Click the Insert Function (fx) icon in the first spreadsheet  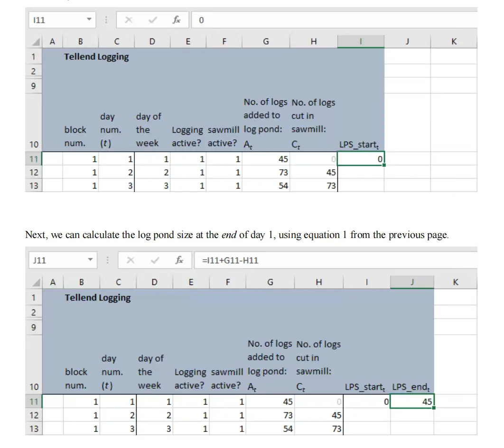tap(177, 20)
